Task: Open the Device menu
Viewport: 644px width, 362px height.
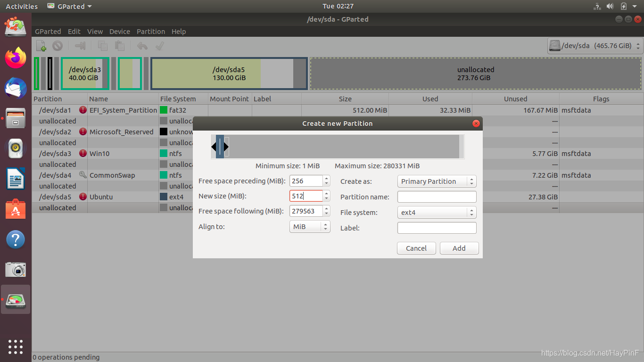Action: pos(120,32)
